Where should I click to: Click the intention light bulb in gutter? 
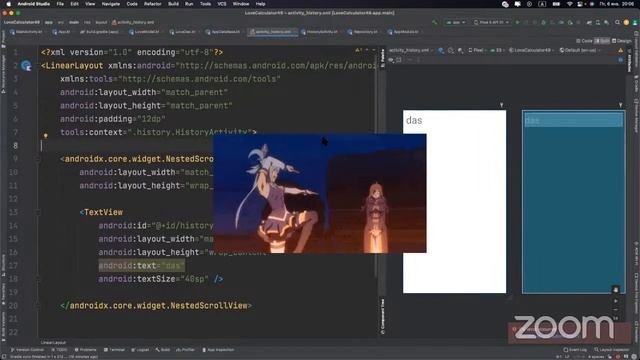46,136
